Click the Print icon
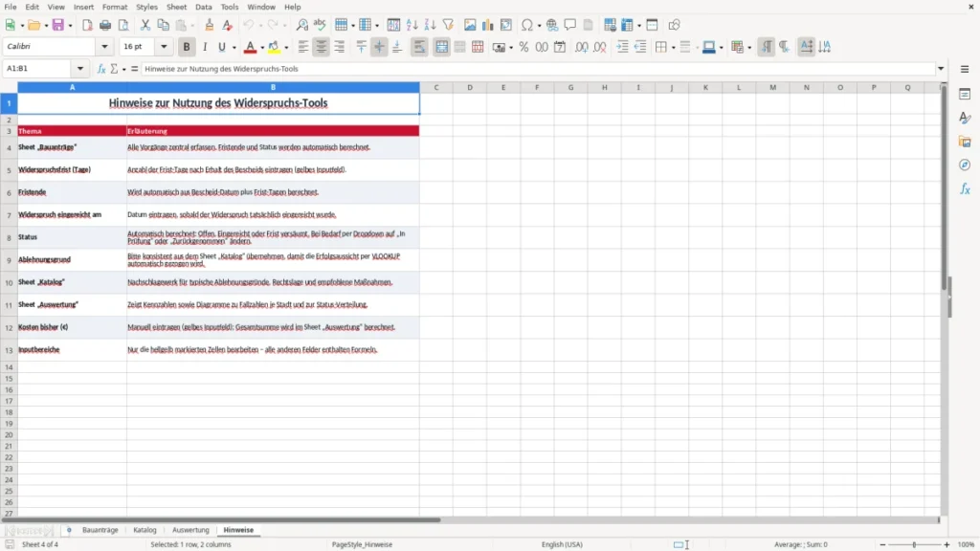The height and width of the screenshot is (551, 980). point(105,25)
